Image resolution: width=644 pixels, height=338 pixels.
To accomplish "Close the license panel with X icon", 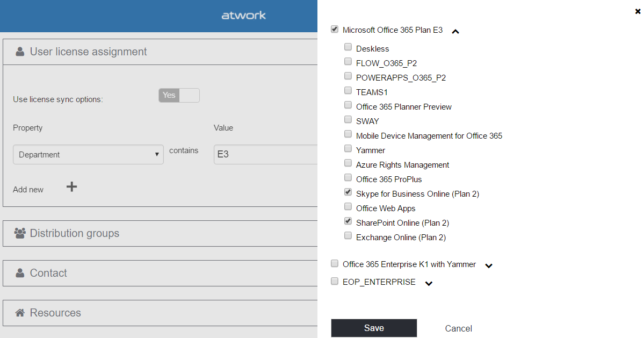I will pos(638,11).
